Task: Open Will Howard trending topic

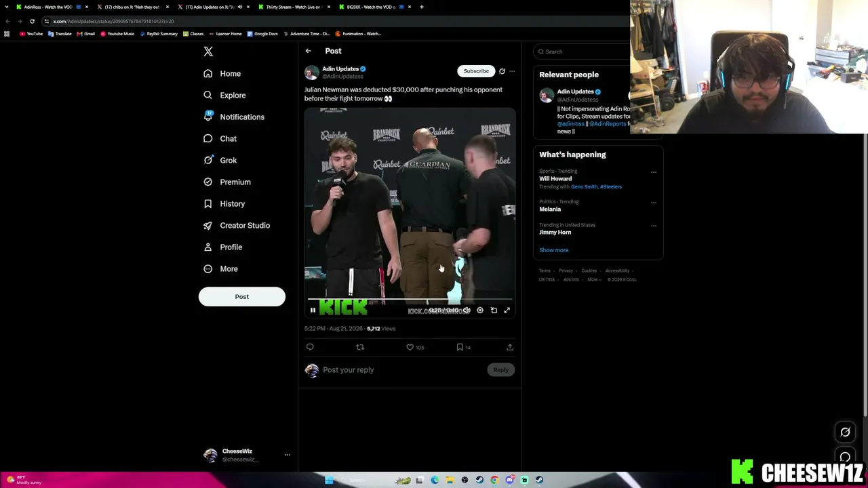Action: point(555,179)
